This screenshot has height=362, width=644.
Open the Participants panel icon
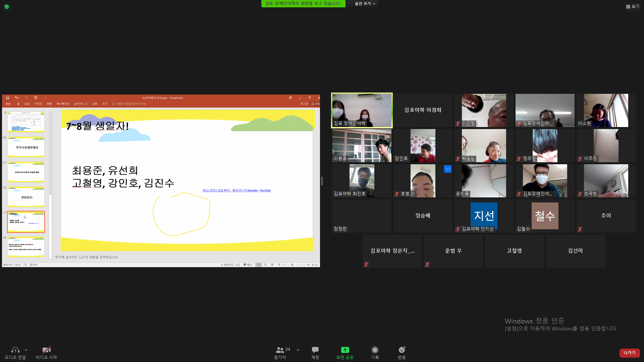click(x=280, y=350)
